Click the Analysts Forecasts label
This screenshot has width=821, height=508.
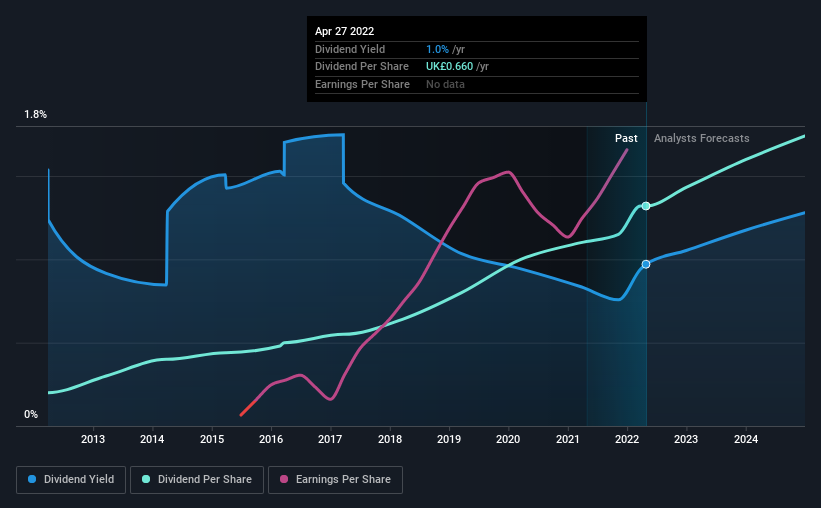click(x=702, y=138)
